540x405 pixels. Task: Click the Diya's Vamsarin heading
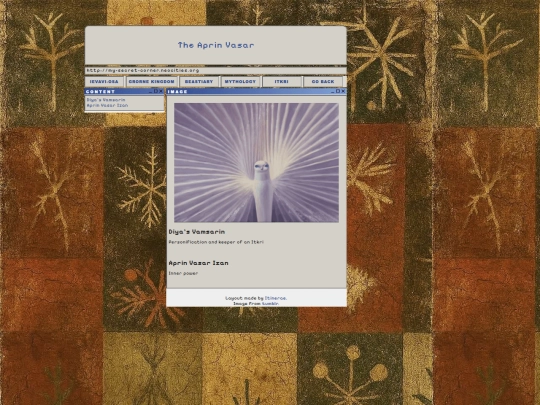click(197, 232)
